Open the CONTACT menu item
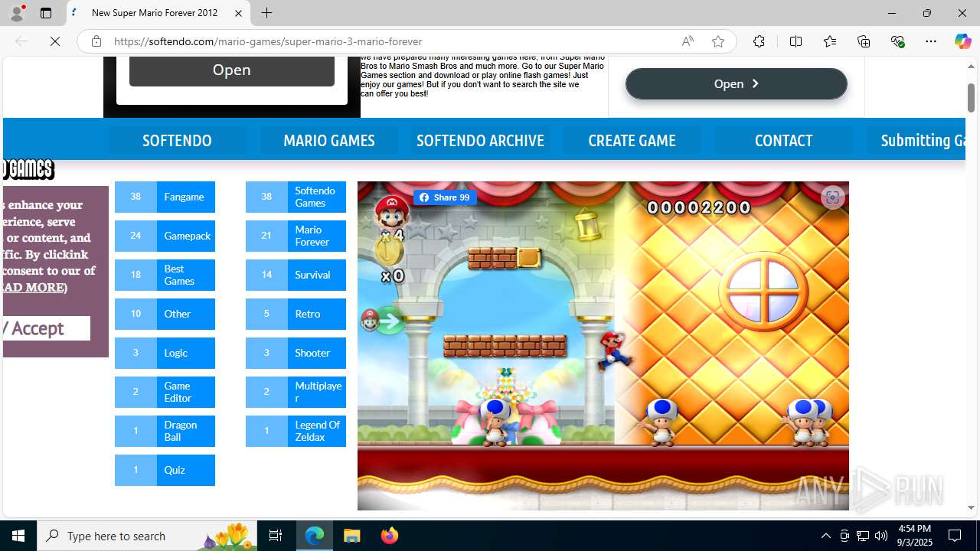The image size is (980, 551). tap(783, 140)
